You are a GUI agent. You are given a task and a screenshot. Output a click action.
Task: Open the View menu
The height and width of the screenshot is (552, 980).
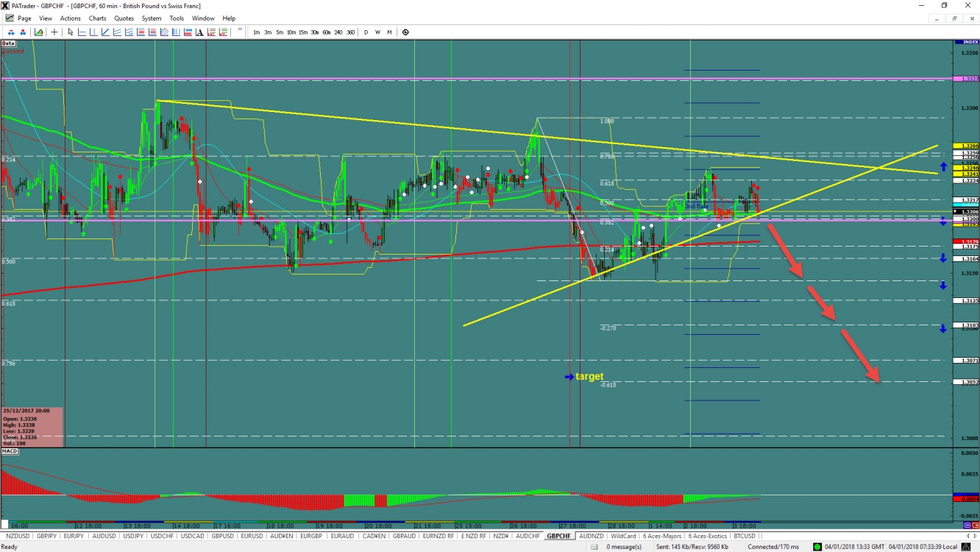click(46, 18)
